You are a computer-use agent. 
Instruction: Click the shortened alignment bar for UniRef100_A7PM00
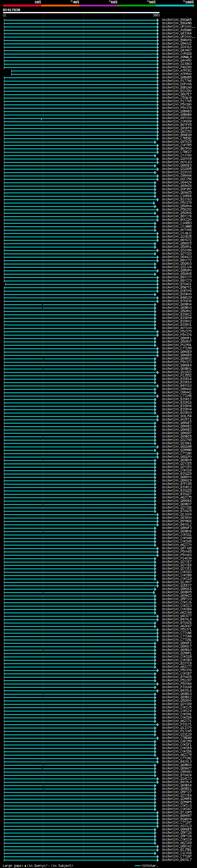click(x=85, y=75)
